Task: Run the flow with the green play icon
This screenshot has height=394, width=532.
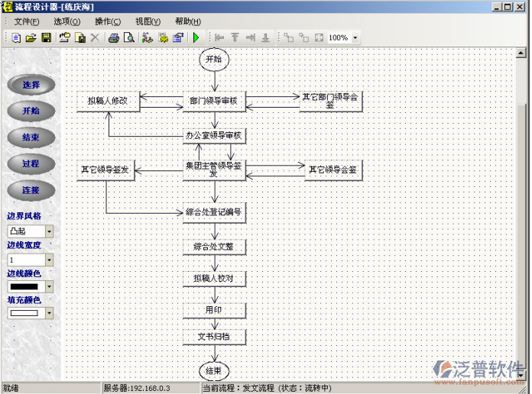Action: [x=196, y=37]
